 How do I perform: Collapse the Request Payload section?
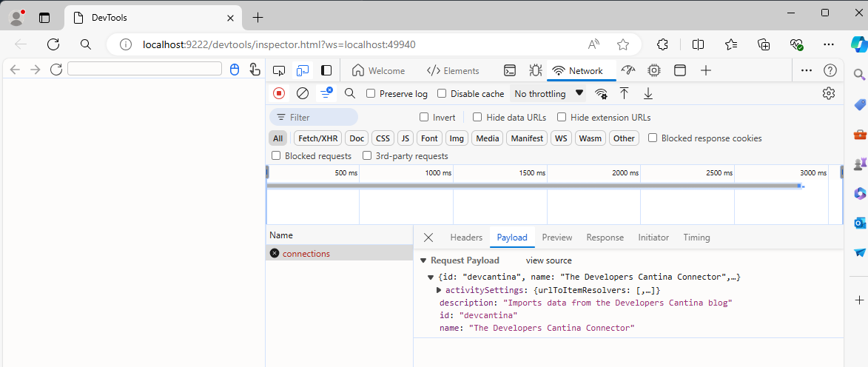point(423,260)
